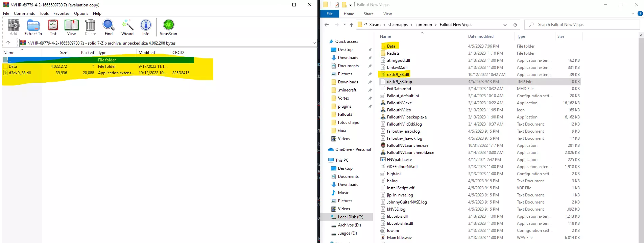Expand the File Explorer ribbon
The image size is (644, 243).
click(633, 14)
